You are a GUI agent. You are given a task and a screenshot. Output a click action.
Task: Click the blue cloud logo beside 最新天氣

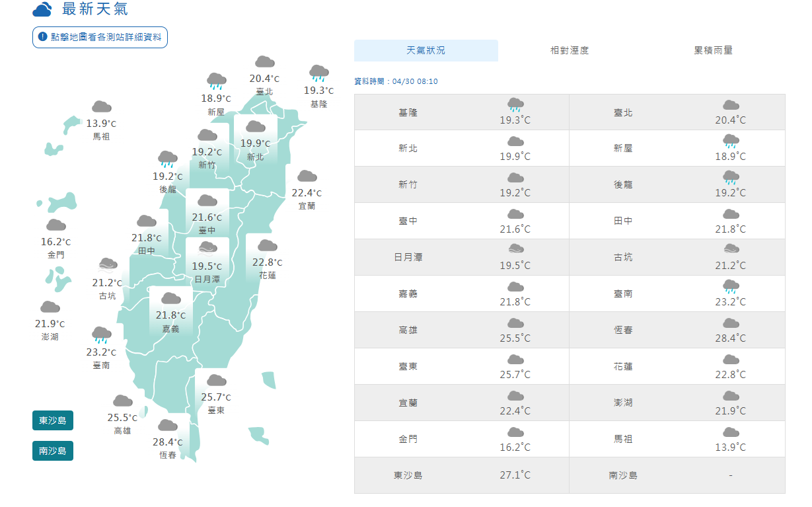tap(42, 10)
